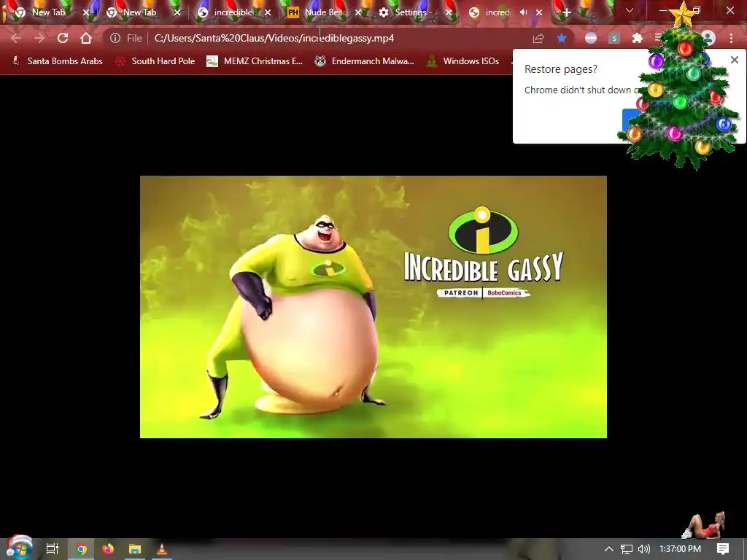Reload the page with the refresh icon
Screen dimensions: 747x560
click(x=63, y=38)
